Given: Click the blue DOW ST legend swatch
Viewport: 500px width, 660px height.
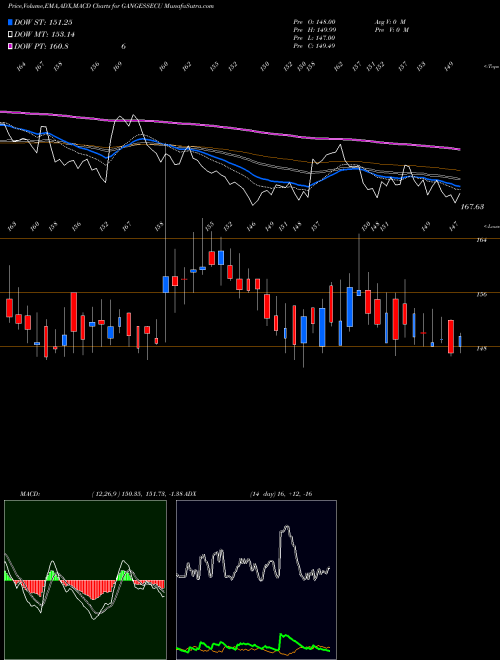Looking at the screenshot, I should click(11, 22).
